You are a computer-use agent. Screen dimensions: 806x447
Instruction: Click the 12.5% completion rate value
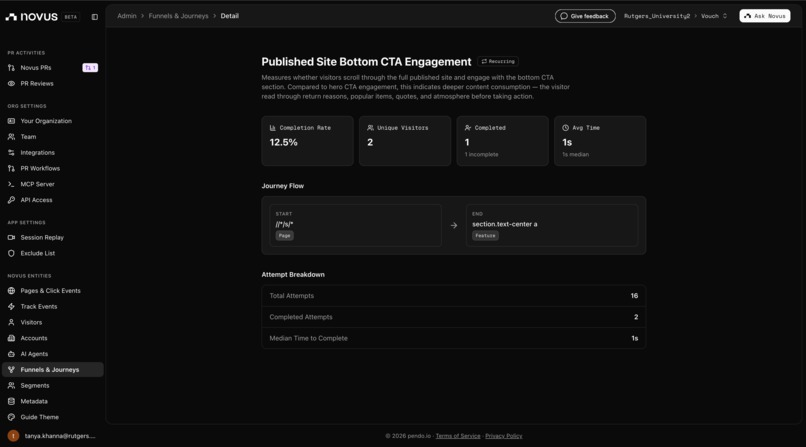pyautogui.click(x=284, y=143)
